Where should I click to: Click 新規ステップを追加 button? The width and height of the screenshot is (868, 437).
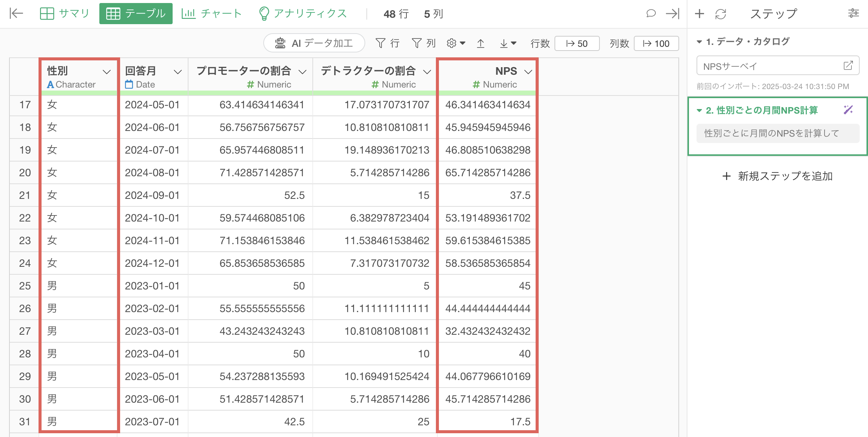[777, 176]
